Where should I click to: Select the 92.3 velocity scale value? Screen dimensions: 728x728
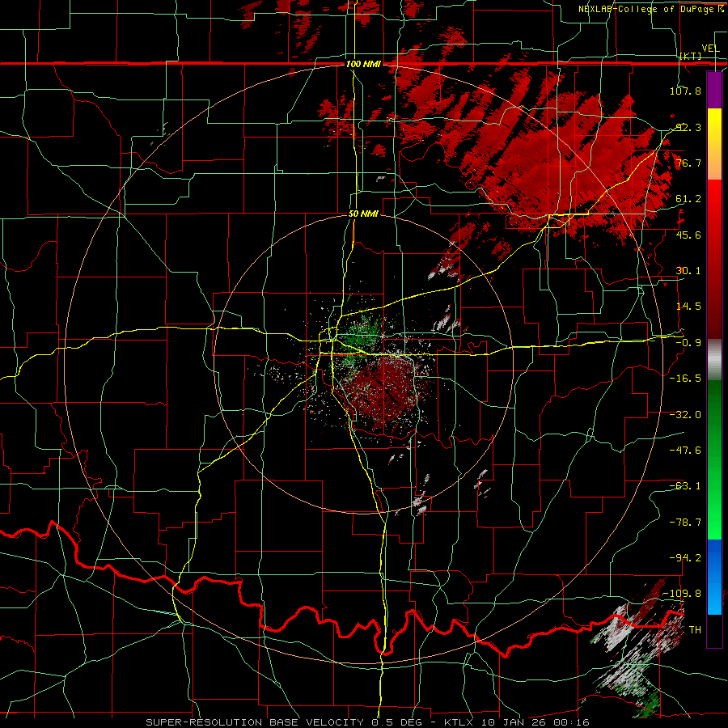(x=688, y=127)
